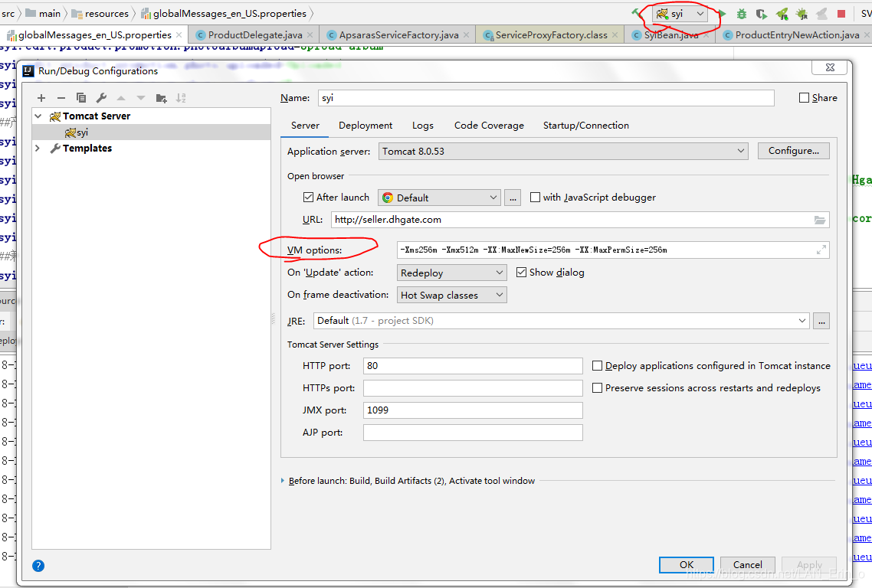Collapse the Tomcat Server tree node

pyautogui.click(x=38, y=116)
